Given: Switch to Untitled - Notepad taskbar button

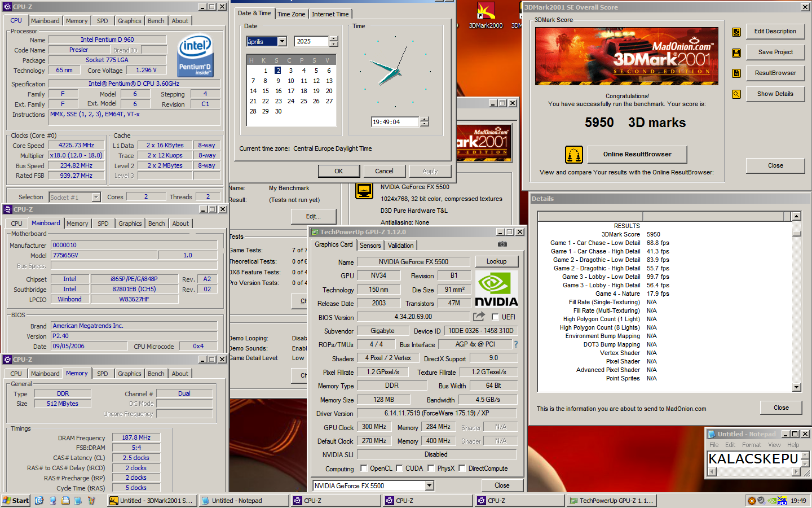Looking at the screenshot, I should point(244,501).
